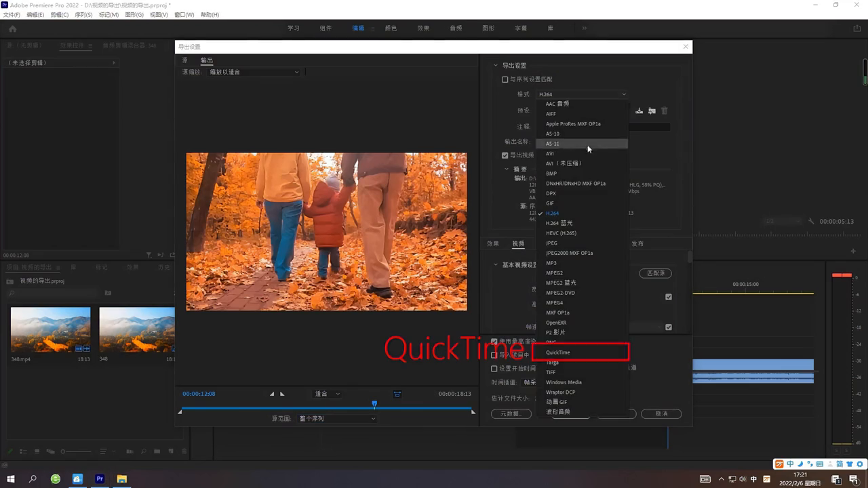The width and height of the screenshot is (868, 488).
Task: Delete the current preset via trash icon
Action: click(x=664, y=110)
